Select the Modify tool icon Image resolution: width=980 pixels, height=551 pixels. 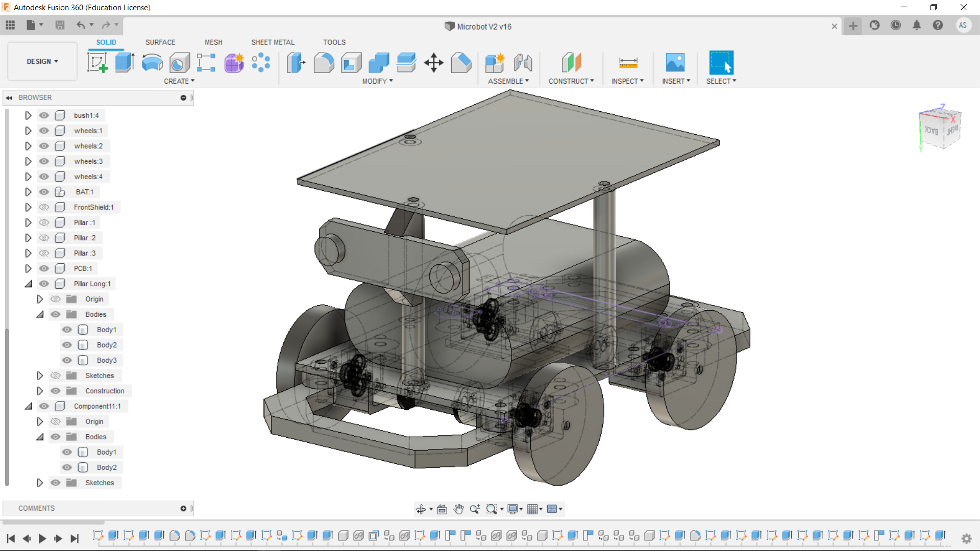(x=376, y=81)
